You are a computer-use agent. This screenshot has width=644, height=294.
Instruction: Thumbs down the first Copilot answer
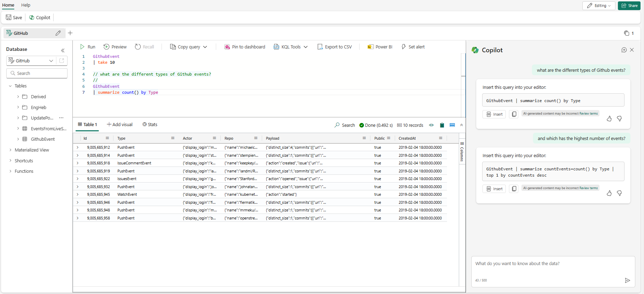[619, 119]
